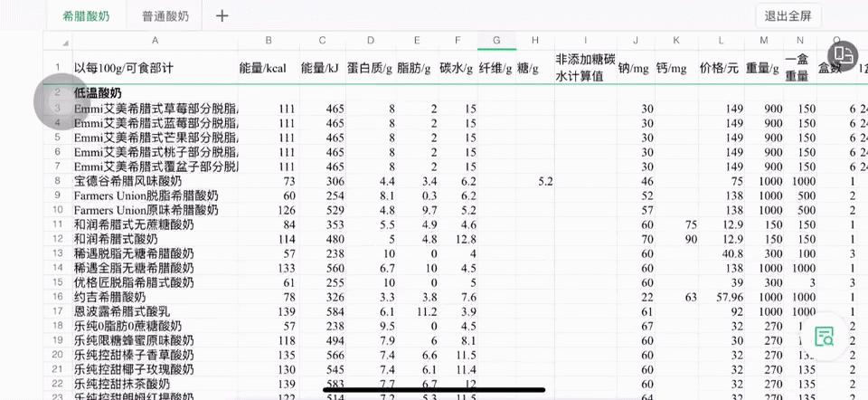
Task: Click the 碳水/g header cell
Action: point(458,68)
